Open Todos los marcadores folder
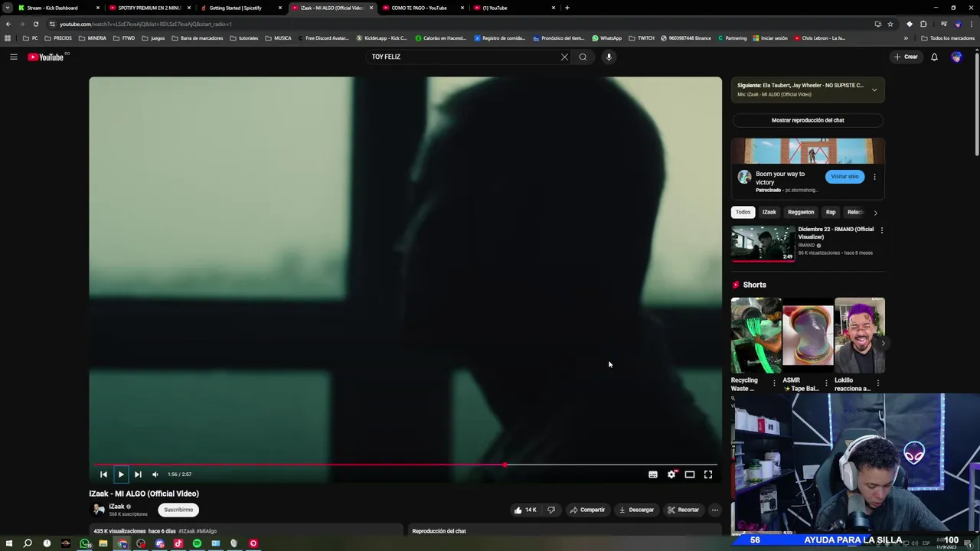This screenshot has height=551, width=980. tap(948, 38)
